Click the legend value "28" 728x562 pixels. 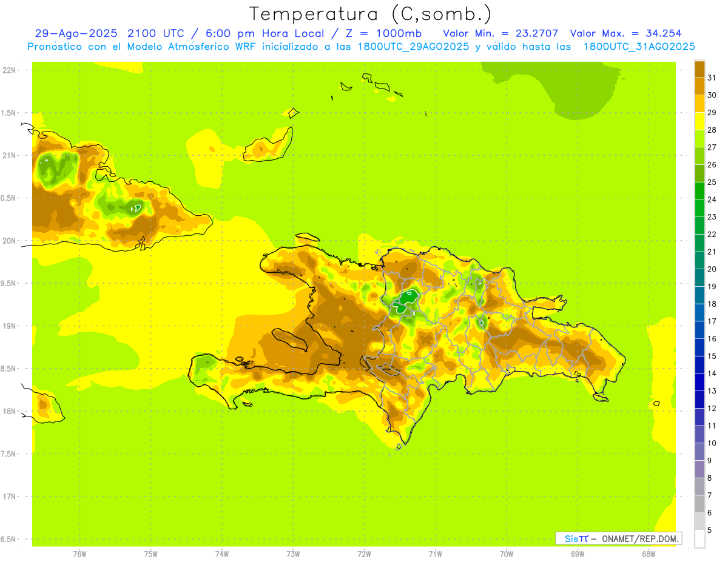tap(712, 130)
